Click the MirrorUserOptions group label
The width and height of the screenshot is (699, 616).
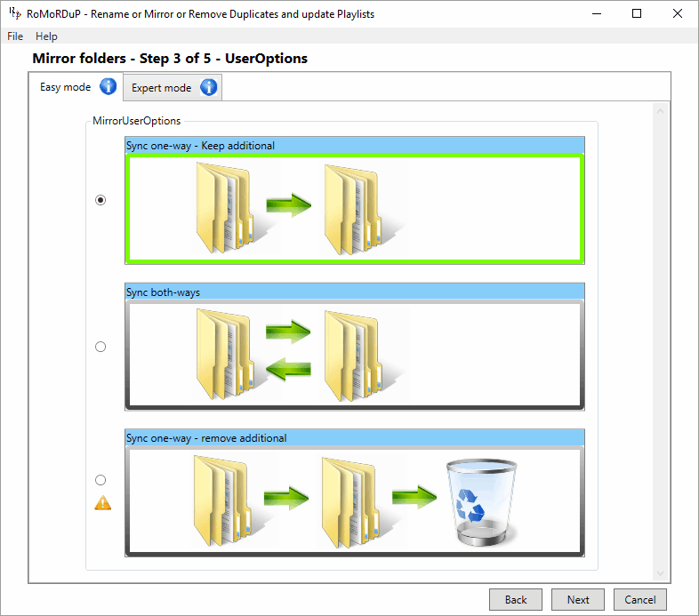click(136, 121)
